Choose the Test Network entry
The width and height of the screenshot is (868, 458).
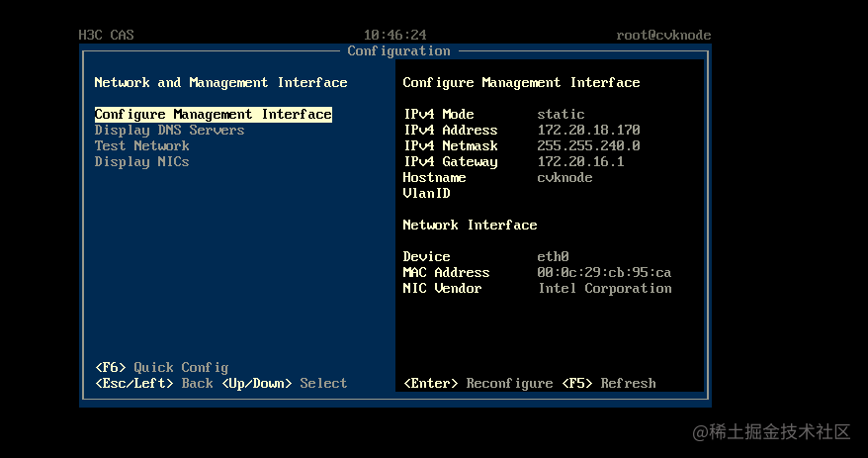coord(141,146)
